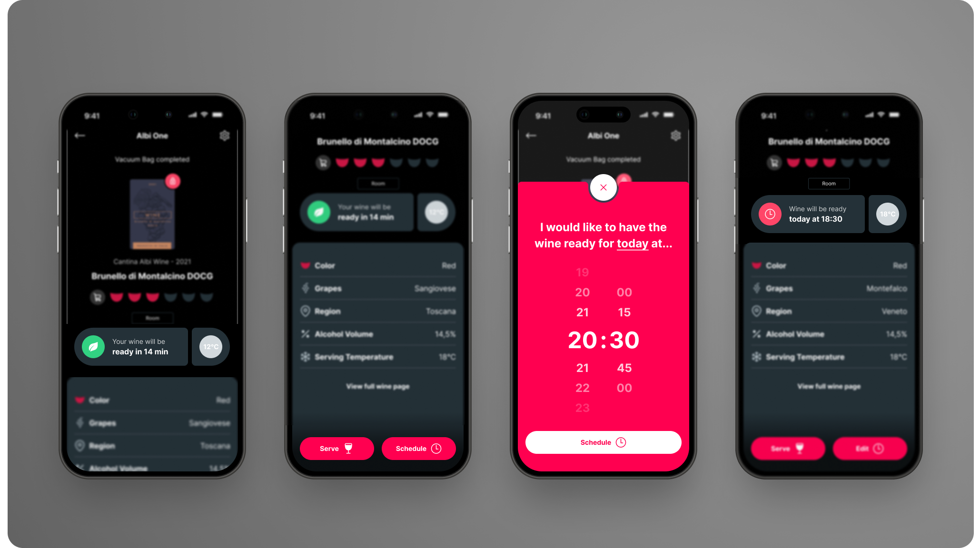Scroll the time picker to 20:30

603,340
